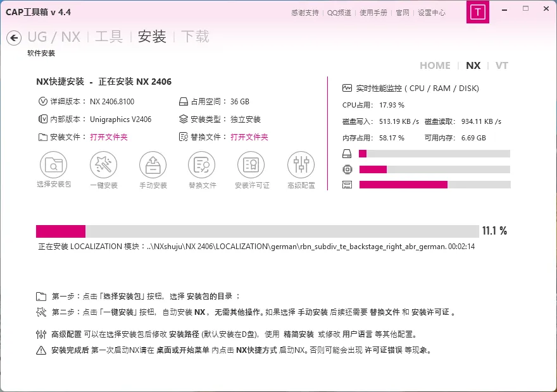Click the disk icon beside 占用空间
Viewport: 557px width, 392px height.
tap(184, 102)
